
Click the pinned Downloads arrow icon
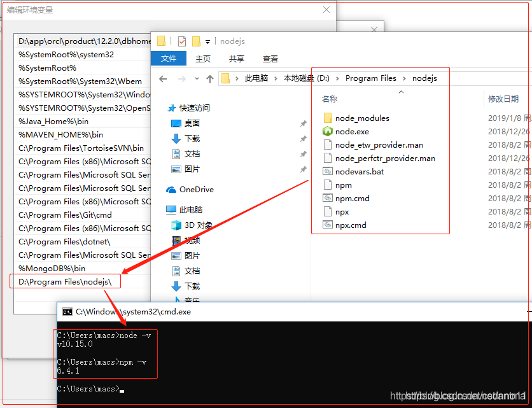(176, 139)
